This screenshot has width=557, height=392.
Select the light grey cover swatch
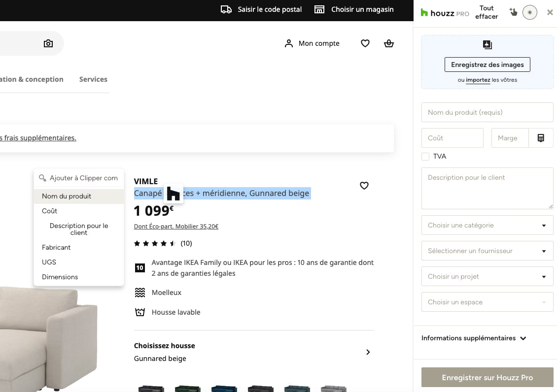(333, 389)
